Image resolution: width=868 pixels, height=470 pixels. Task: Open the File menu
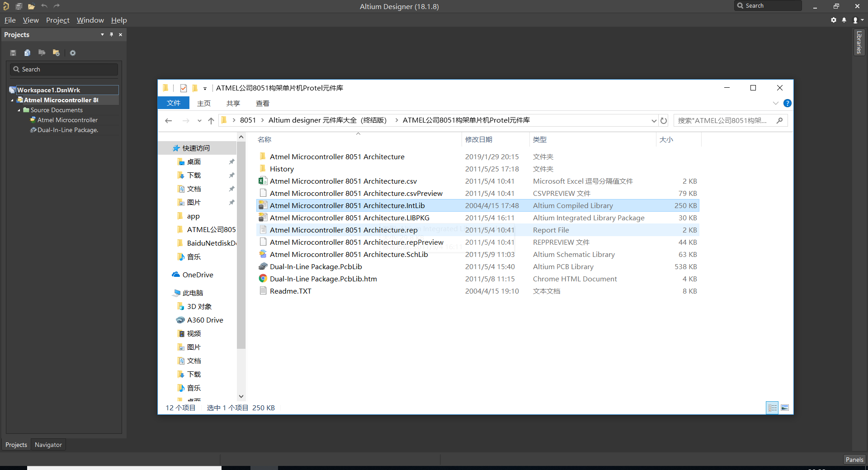[x=10, y=20]
